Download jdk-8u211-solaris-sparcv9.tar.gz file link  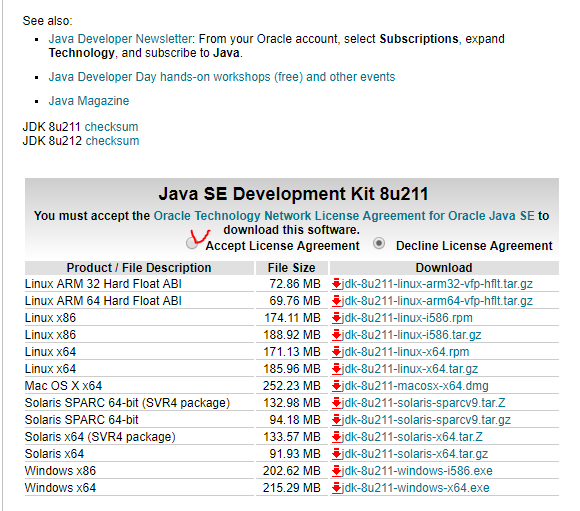(426, 420)
